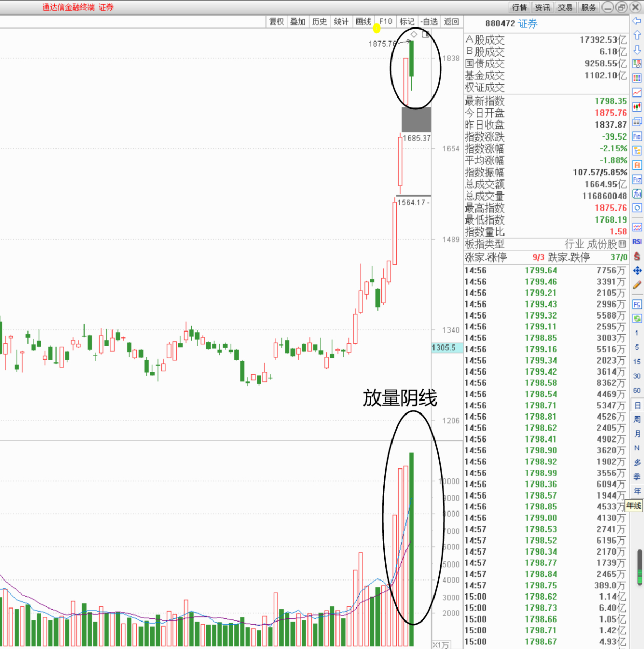Click the small grid icon beside 行业 成份股
The height and width of the screenshot is (649, 644).
(x=622, y=244)
